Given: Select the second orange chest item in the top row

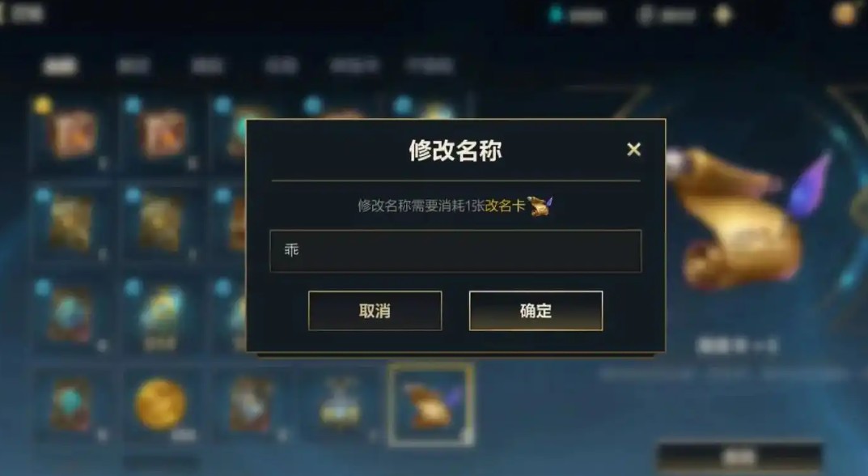Looking at the screenshot, I should click(x=162, y=133).
